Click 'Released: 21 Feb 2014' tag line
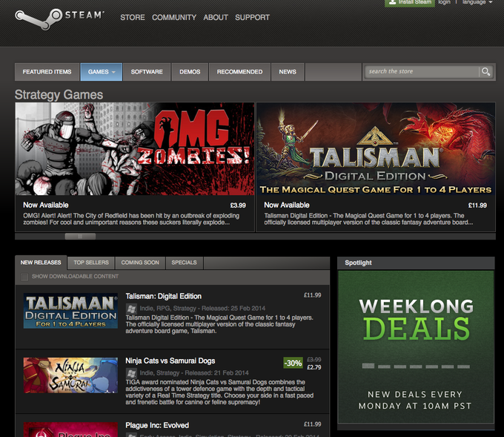This screenshot has height=437, width=504. point(216,372)
